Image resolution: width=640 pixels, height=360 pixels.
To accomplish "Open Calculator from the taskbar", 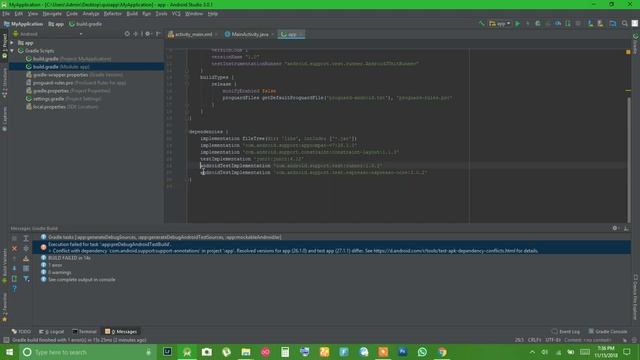I will (x=285, y=352).
